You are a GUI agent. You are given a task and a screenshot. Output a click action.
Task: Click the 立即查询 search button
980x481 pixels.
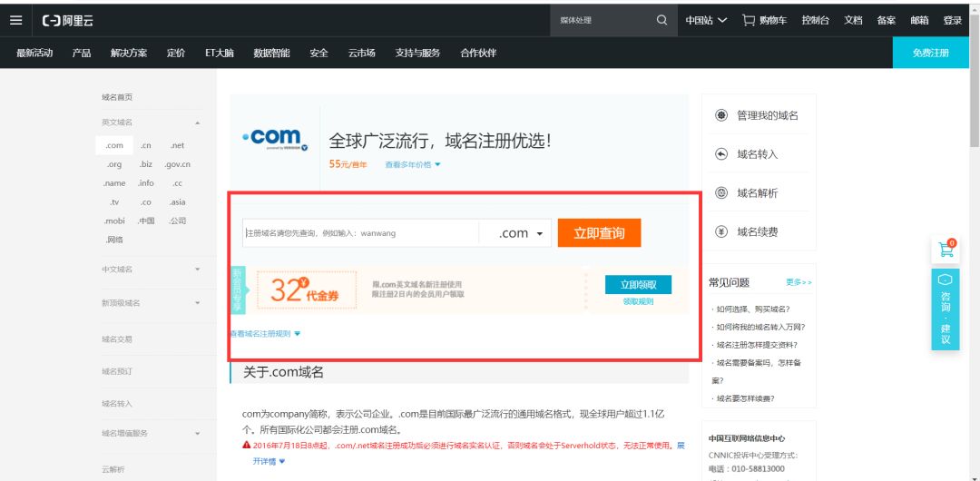[600, 233]
